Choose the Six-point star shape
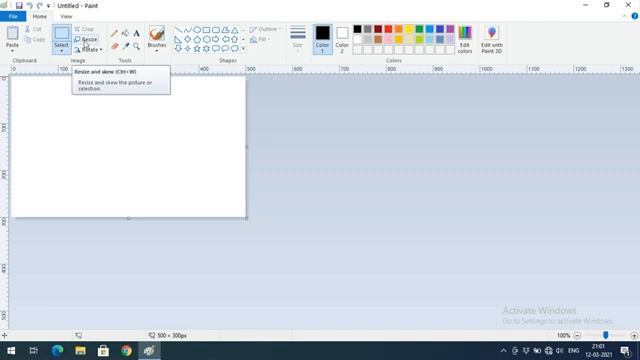The image size is (640, 360). point(207,49)
